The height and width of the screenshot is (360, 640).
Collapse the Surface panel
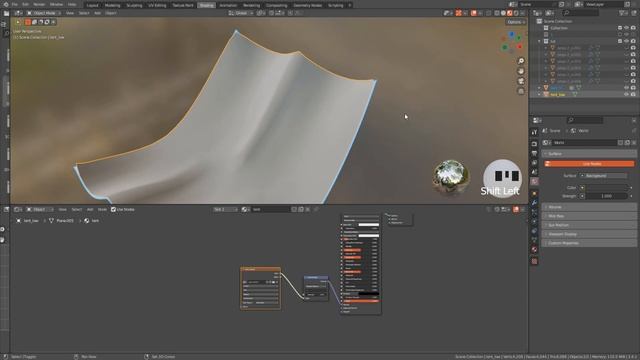point(589,154)
